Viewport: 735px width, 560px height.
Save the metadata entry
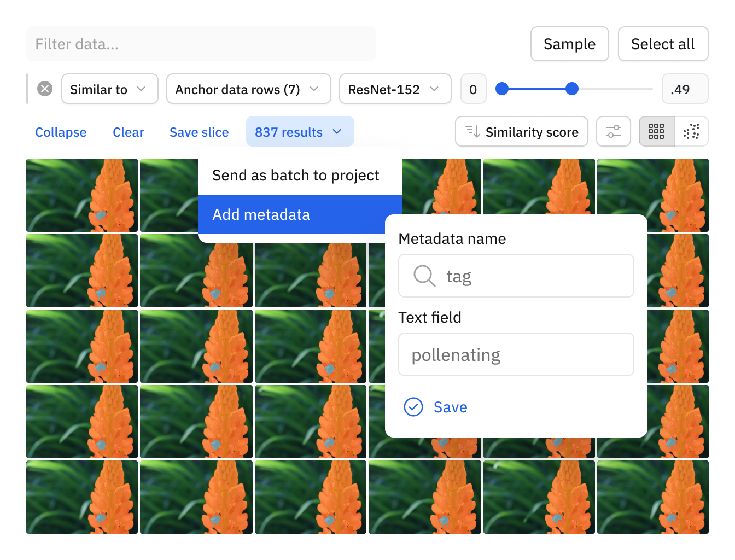pos(436,407)
